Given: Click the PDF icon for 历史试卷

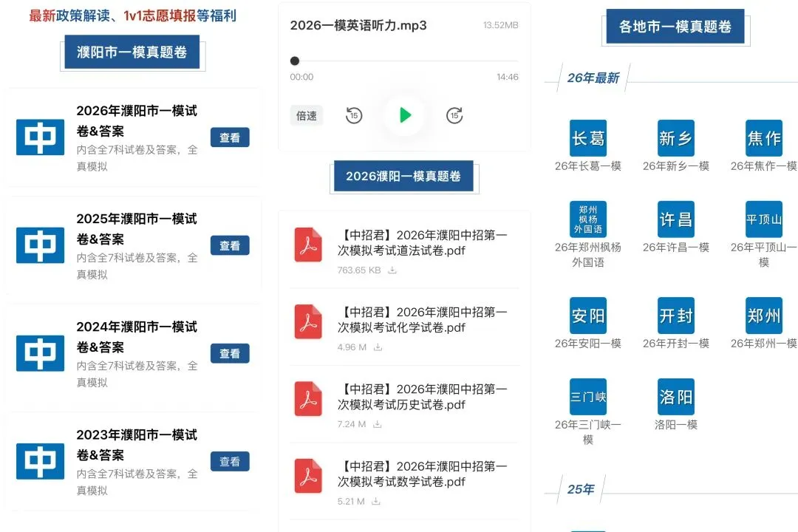Looking at the screenshot, I should (x=308, y=398).
